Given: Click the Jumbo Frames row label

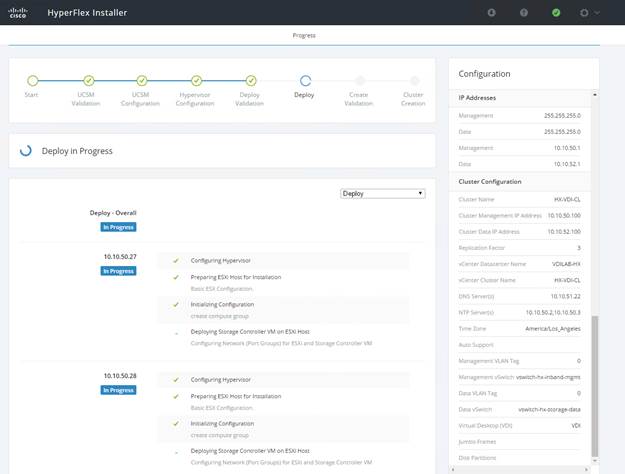Looking at the screenshot, I should click(x=477, y=442).
